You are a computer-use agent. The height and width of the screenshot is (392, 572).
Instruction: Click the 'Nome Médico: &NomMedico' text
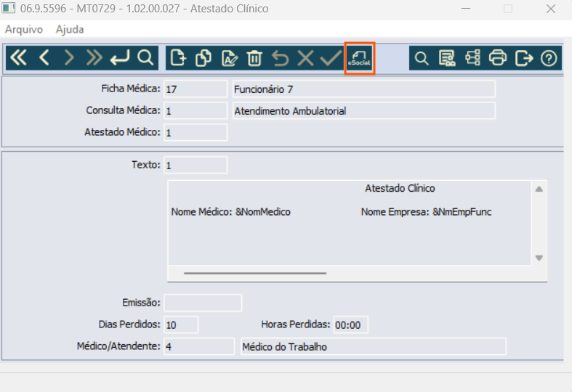231,212
